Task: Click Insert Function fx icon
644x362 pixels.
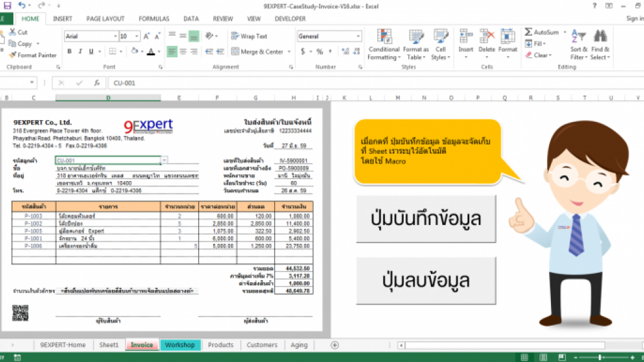Action: point(97,83)
